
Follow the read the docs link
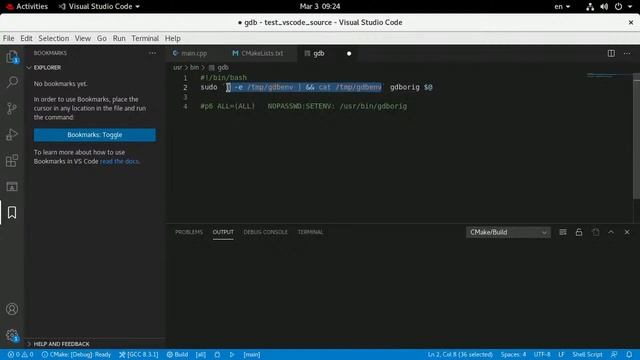(119, 161)
